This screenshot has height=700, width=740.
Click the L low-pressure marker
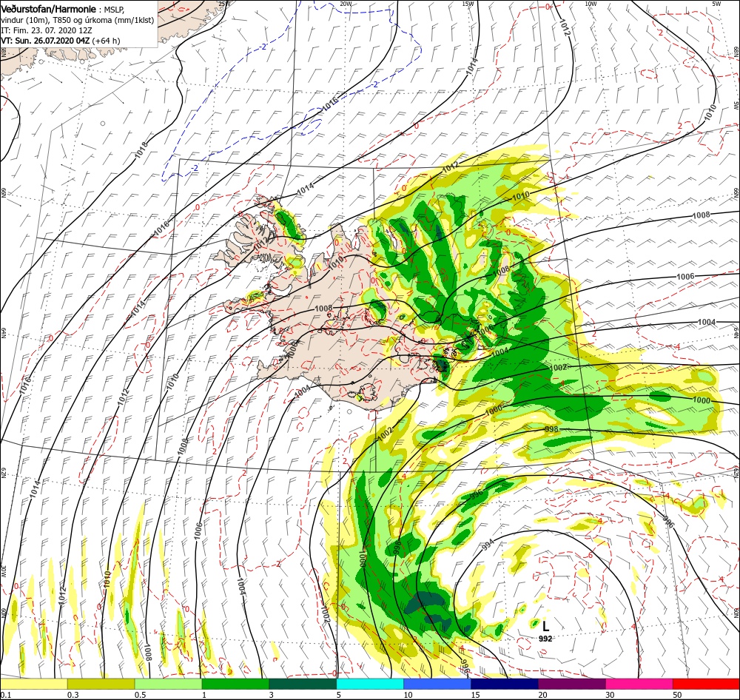coord(545,626)
